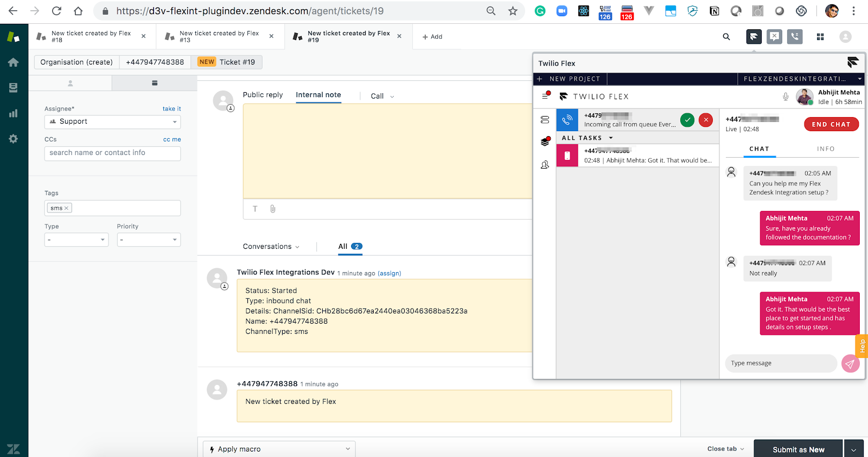
Task: Mute the Flex microphone icon
Action: point(786,96)
